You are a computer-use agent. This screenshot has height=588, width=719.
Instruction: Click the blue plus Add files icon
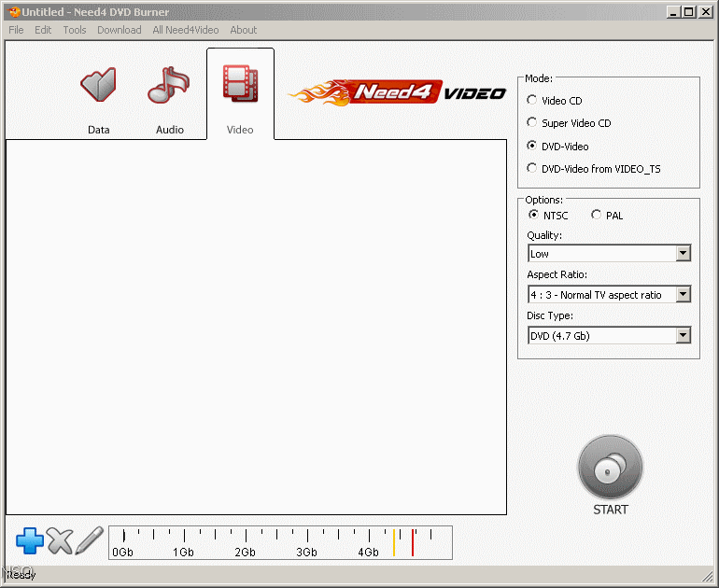pyautogui.click(x=30, y=540)
